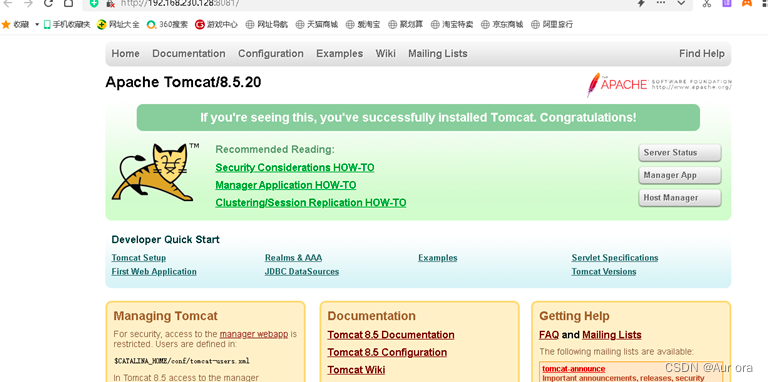Expand the favorites dropdown arrow next to 收藏
768x382 pixels.
(x=37, y=24)
